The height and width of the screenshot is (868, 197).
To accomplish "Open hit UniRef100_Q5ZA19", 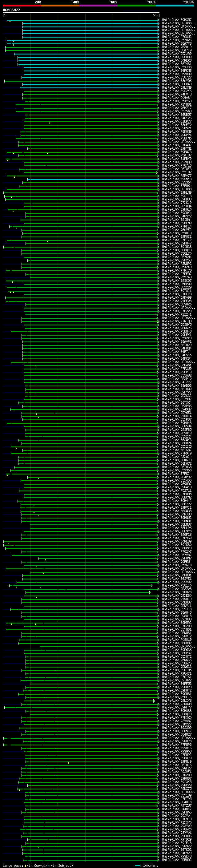I will click(x=177, y=47).
